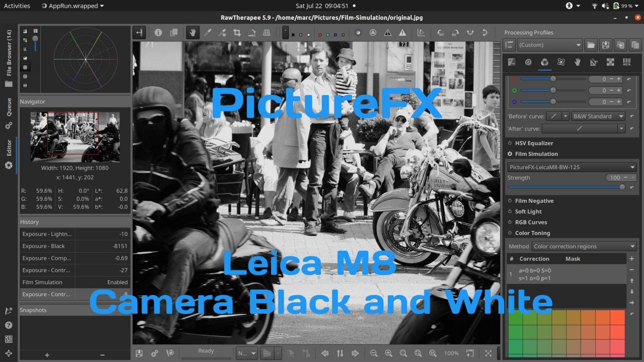The image size is (644, 362).
Task: Select the Hand navigation tool
Action: [193, 33]
